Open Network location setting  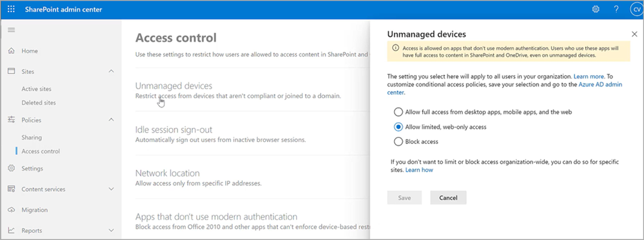click(167, 173)
